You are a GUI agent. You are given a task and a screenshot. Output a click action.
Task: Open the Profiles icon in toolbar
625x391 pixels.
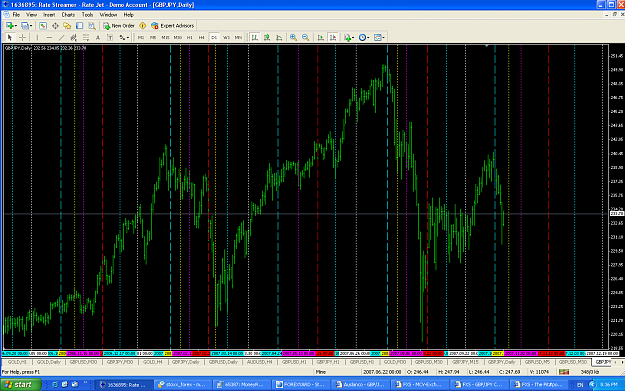(x=25, y=26)
